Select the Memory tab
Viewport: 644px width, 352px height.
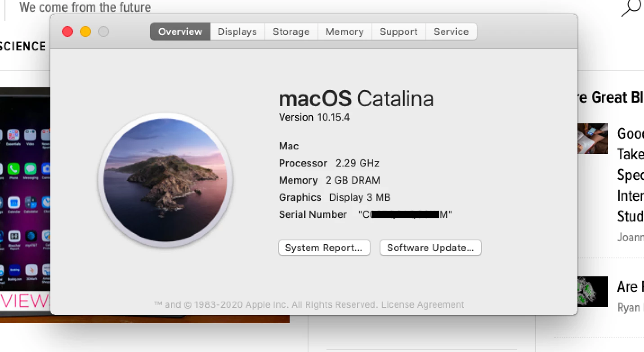click(x=345, y=32)
